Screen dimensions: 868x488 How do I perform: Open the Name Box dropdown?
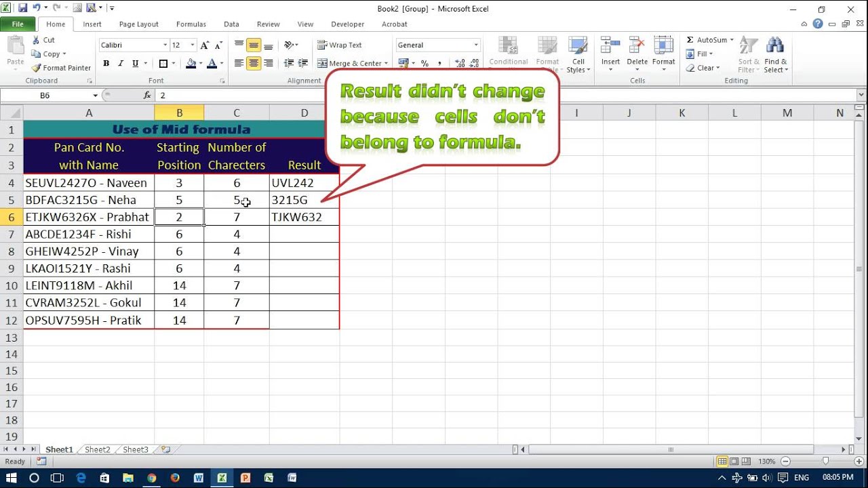point(96,96)
